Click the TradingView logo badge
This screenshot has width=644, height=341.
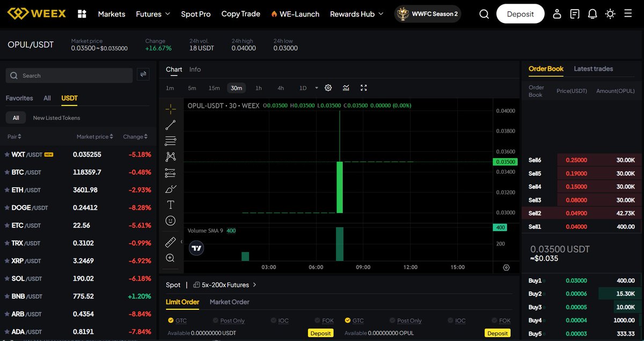pos(196,248)
